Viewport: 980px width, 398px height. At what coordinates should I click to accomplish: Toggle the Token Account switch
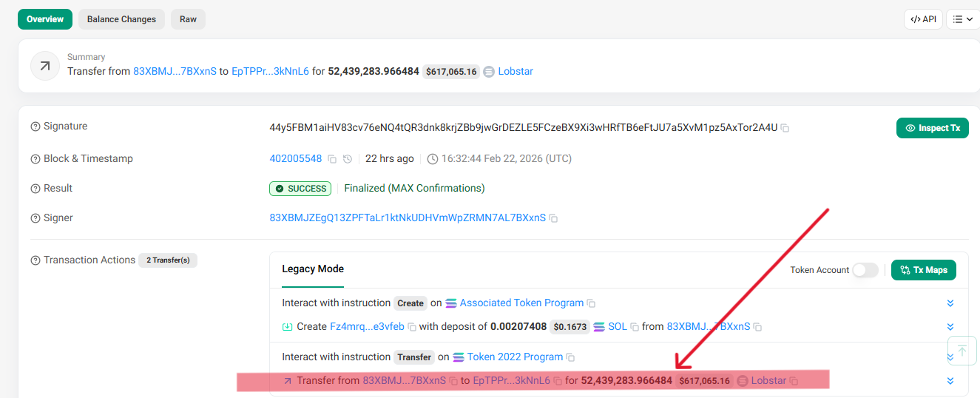[x=865, y=270]
